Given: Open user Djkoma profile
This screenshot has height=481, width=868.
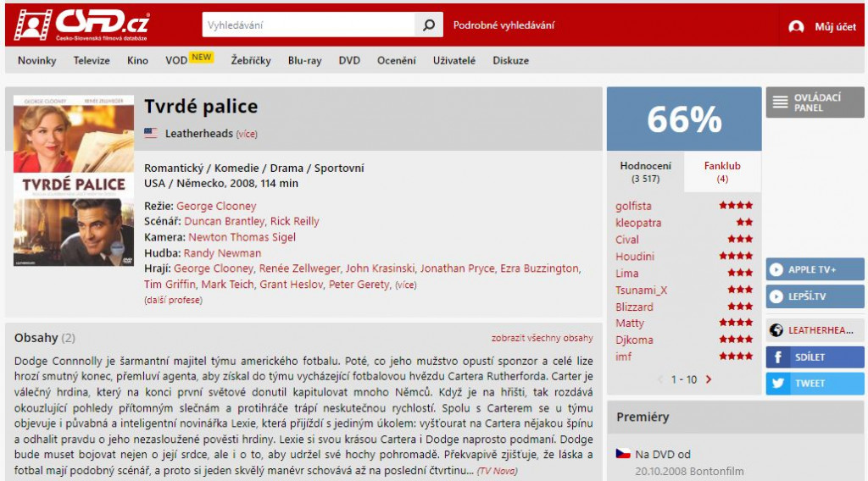Looking at the screenshot, I should tap(634, 340).
